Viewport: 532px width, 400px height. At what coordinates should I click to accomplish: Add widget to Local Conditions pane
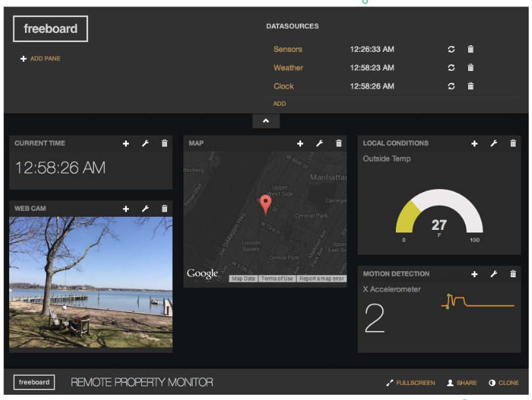474,143
